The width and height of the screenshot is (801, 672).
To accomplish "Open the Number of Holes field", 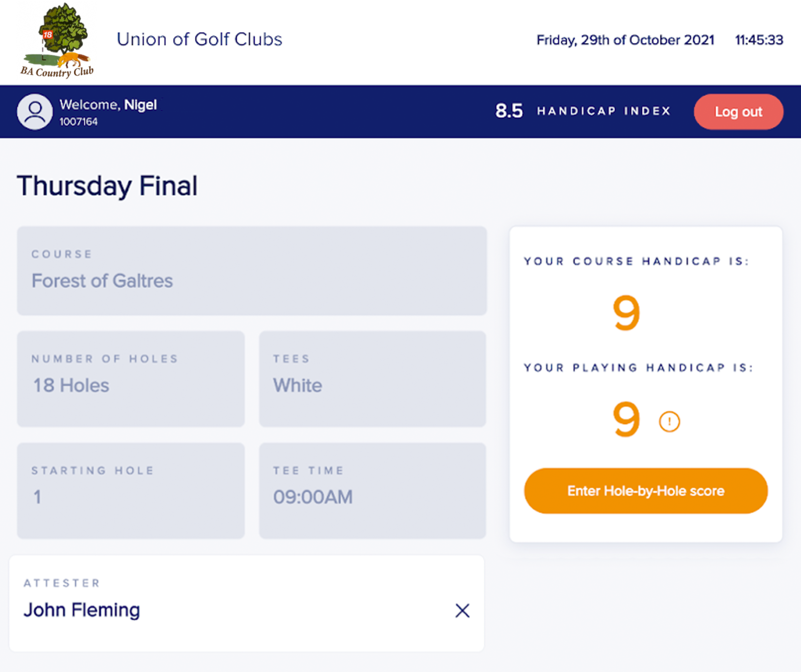I will pyautogui.click(x=131, y=378).
